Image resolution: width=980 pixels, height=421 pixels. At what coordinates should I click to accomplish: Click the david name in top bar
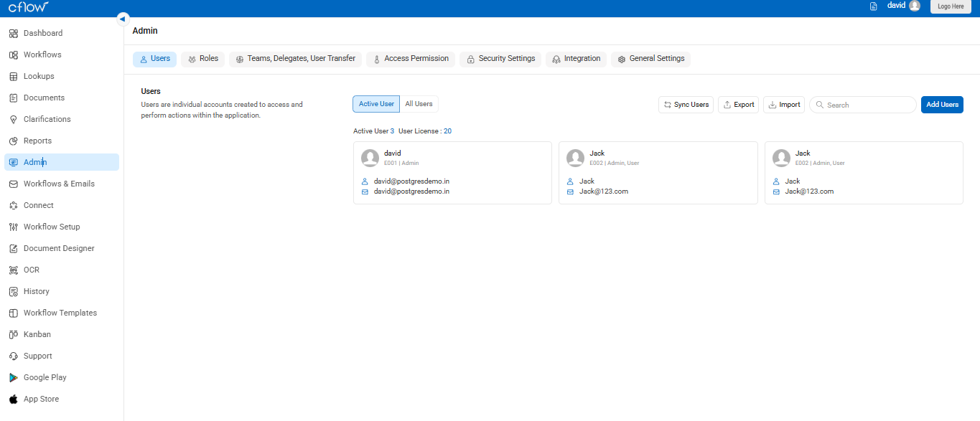pyautogui.click(x=896, y=5)
